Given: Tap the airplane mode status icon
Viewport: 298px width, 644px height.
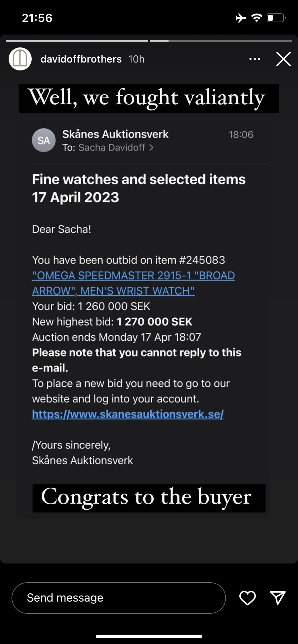Looking at the screenshot, I should (241, 18).
